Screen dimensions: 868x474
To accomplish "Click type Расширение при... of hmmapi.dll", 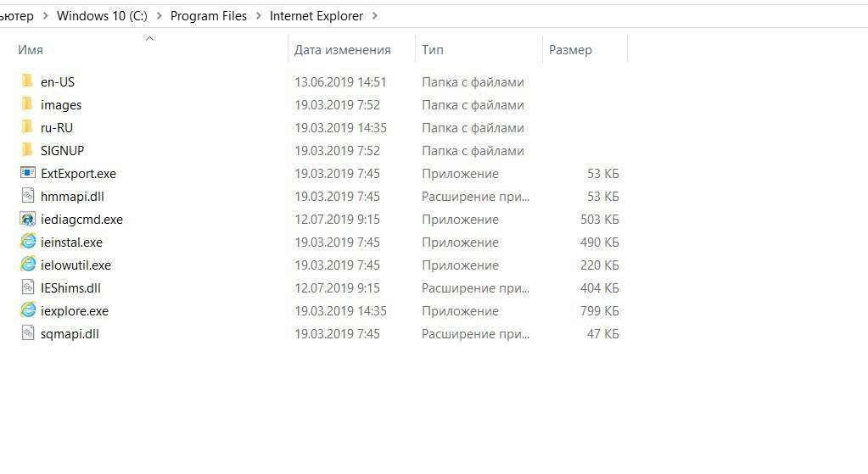I will pyautogui.click(x=475, y=197).
